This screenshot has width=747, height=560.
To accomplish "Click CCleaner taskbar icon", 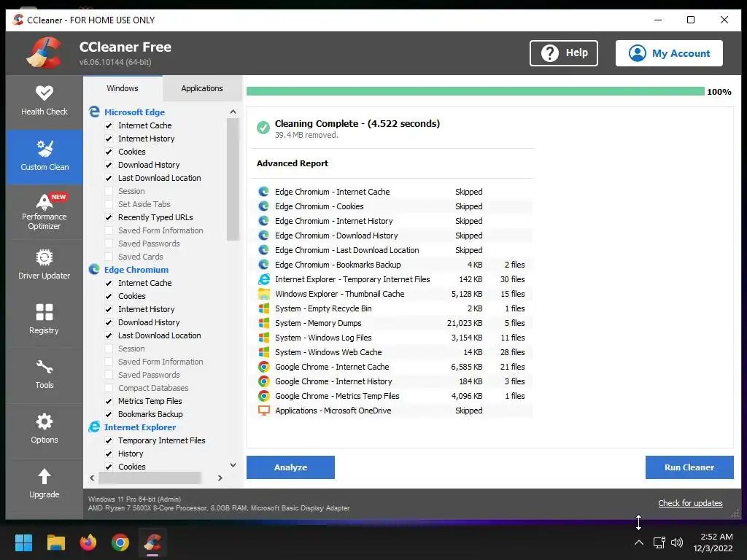I will coord(152,542).
